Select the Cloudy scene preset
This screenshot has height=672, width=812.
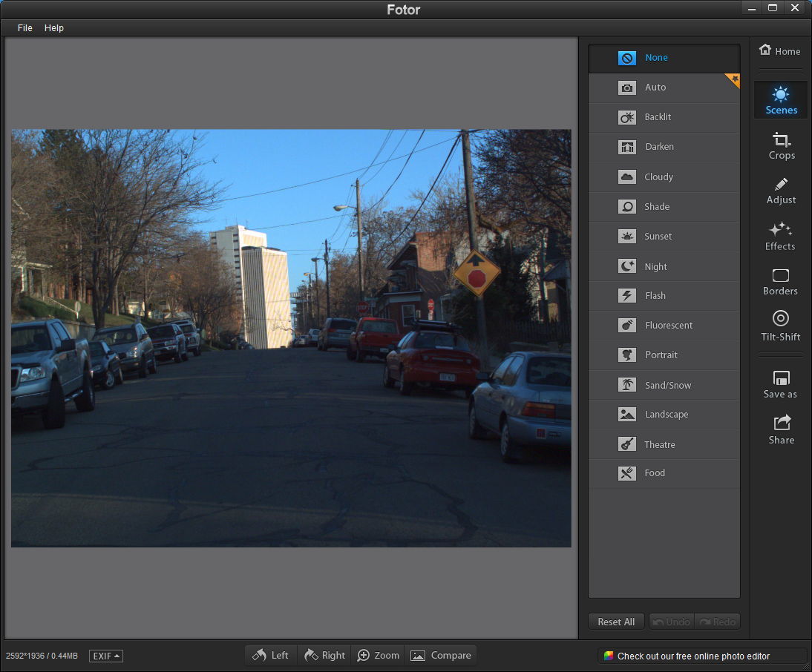point(664,177)
